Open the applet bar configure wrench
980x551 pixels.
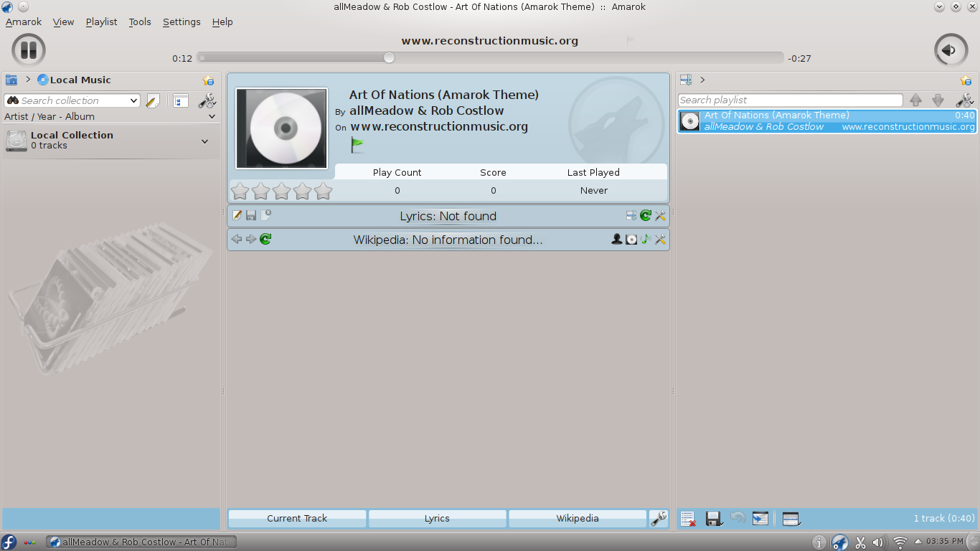point(659,518)
